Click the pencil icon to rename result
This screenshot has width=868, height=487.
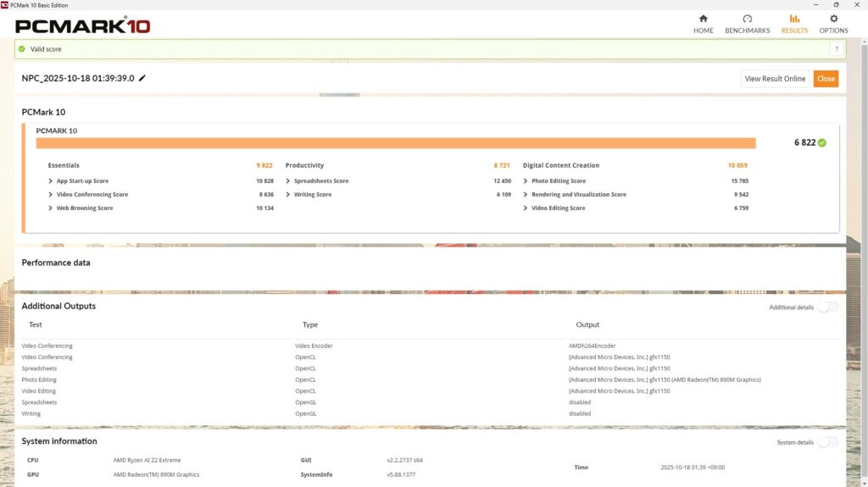pyautogui.click(x=142, y=79)
